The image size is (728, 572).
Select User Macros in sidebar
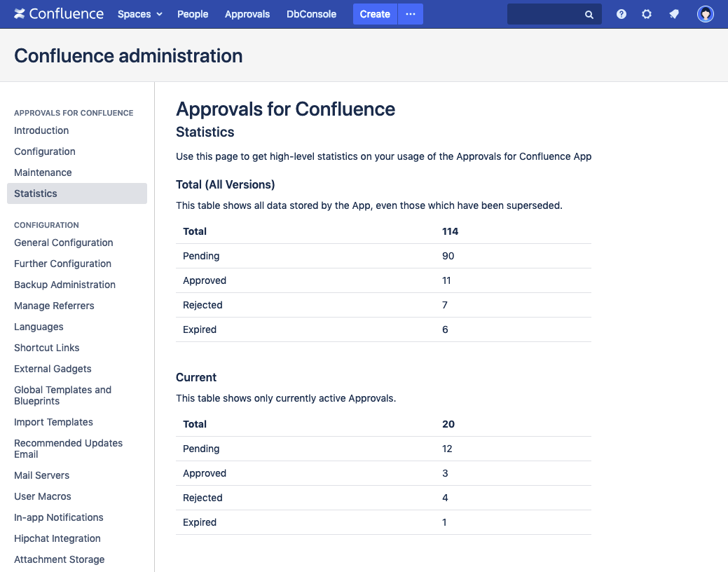43,496
